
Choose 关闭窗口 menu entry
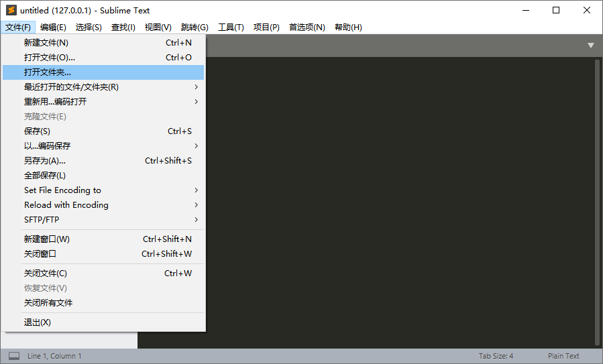(103, 254)
